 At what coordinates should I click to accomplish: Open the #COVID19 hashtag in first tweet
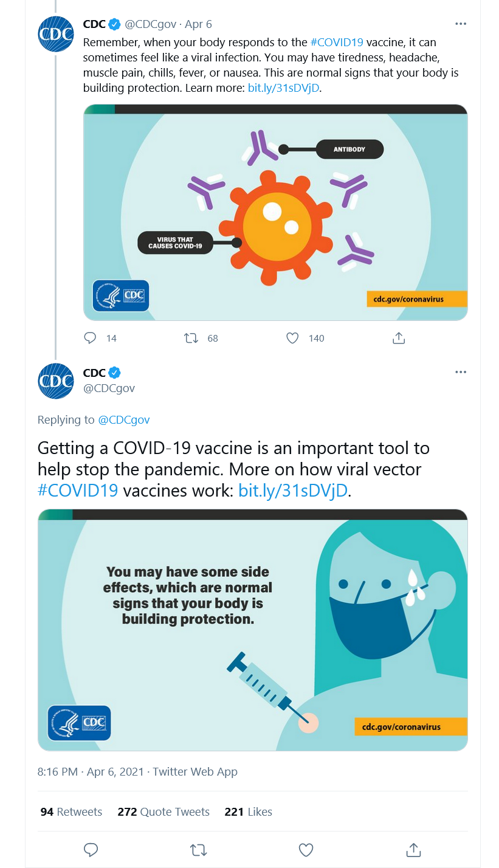point(337,43)
